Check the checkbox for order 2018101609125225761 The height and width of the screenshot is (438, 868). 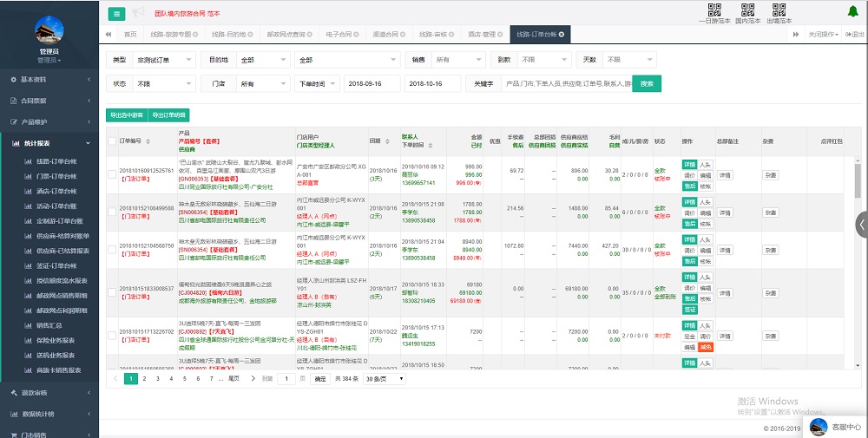coord(111,174)
